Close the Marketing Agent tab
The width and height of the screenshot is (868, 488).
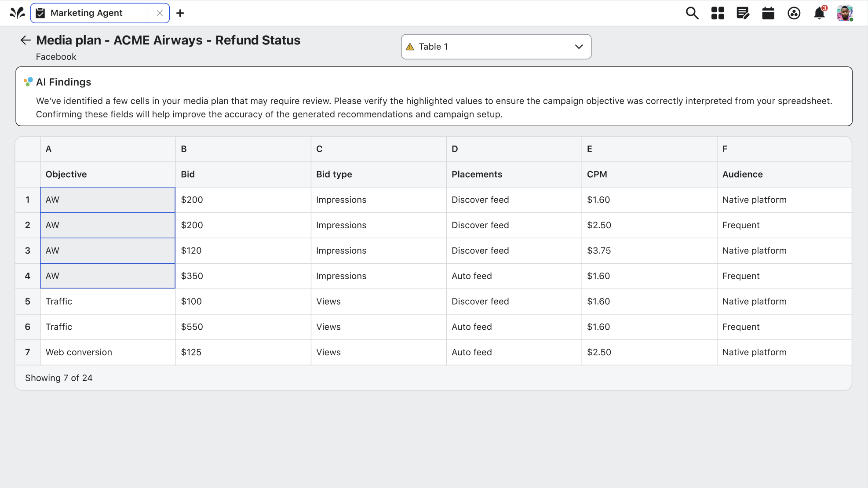click(x=160, y=13)
